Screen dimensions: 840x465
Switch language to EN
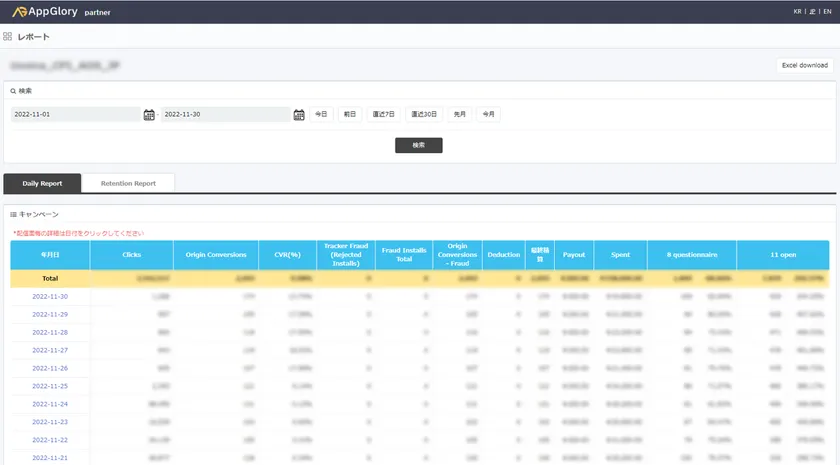[x=827, y=12]
